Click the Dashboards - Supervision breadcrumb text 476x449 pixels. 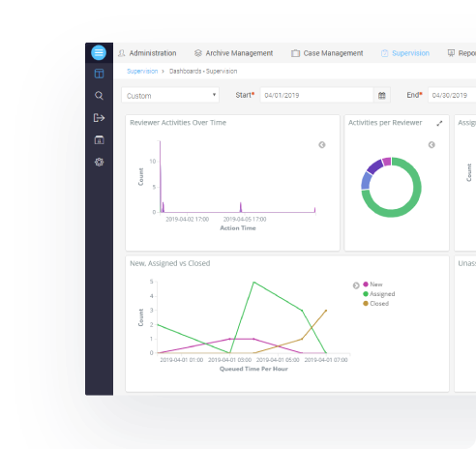click(203, 71)
